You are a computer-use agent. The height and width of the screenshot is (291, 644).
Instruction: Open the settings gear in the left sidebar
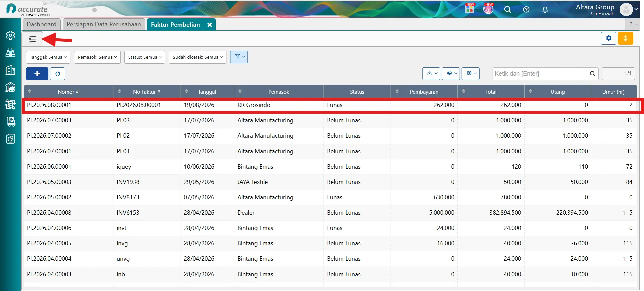coord(10,35)
